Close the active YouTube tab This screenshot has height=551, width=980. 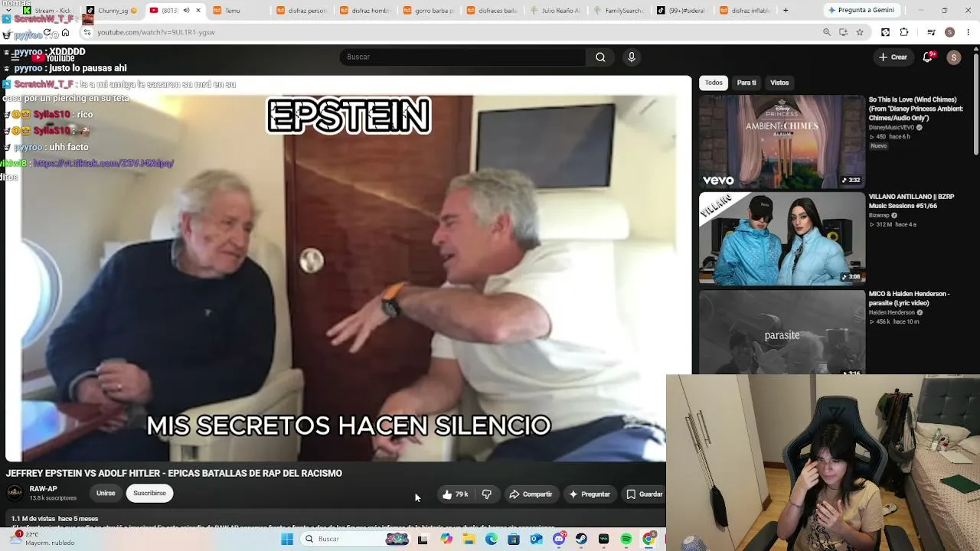(198, 11)
